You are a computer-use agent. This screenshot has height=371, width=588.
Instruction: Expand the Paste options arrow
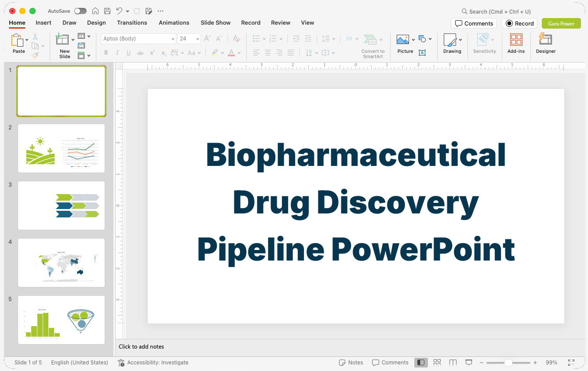(27, 40)
